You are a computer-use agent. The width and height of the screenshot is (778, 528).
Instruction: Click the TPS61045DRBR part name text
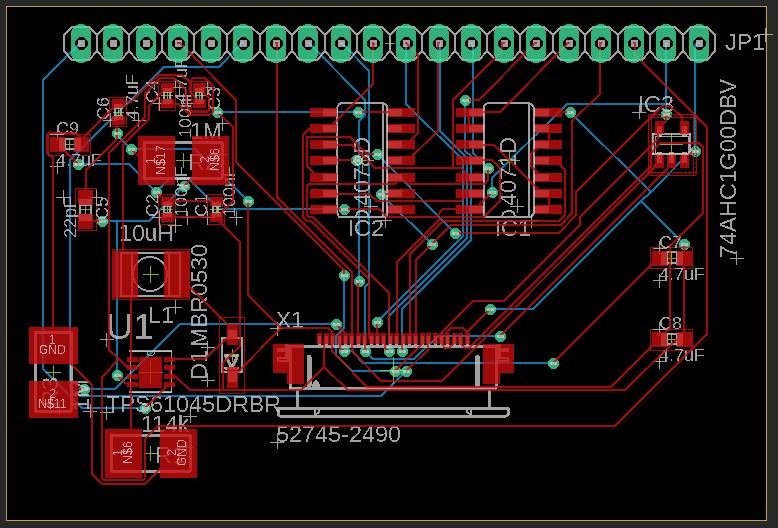point(193,404)
